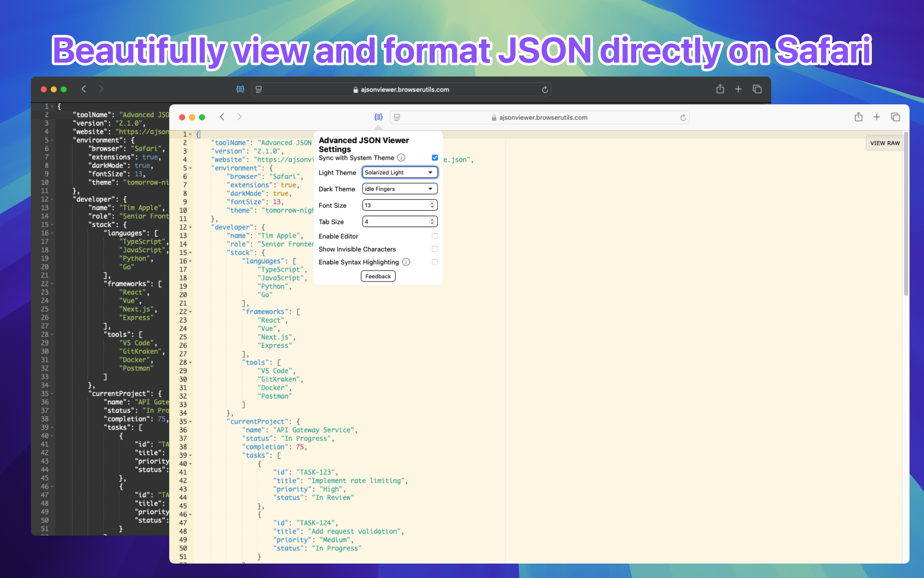Collapse line 35 currentProject fold arrow in front window
Image resolution: width=924 pixels, height=578 pixels.
point(191,422)
